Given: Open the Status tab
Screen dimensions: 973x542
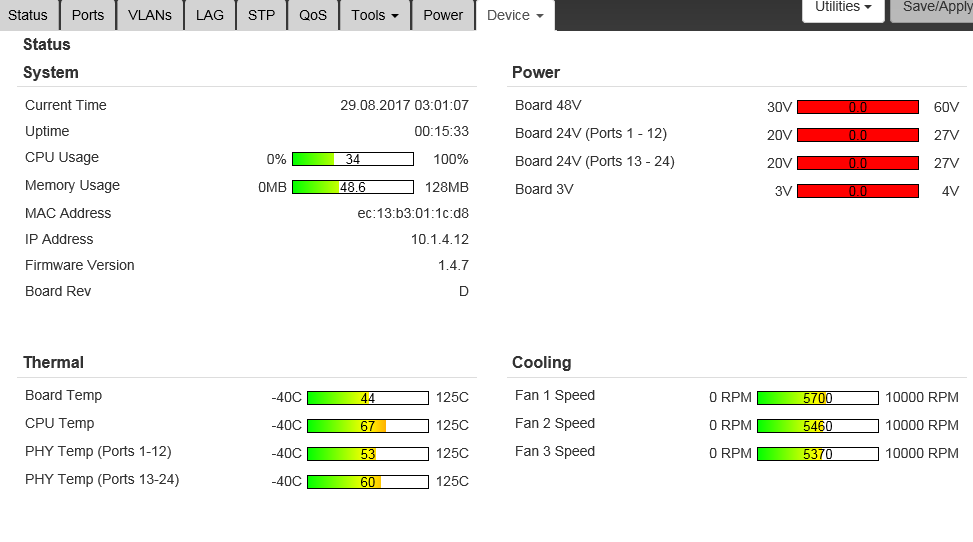Looking at the screenshot, I should 28,15.
